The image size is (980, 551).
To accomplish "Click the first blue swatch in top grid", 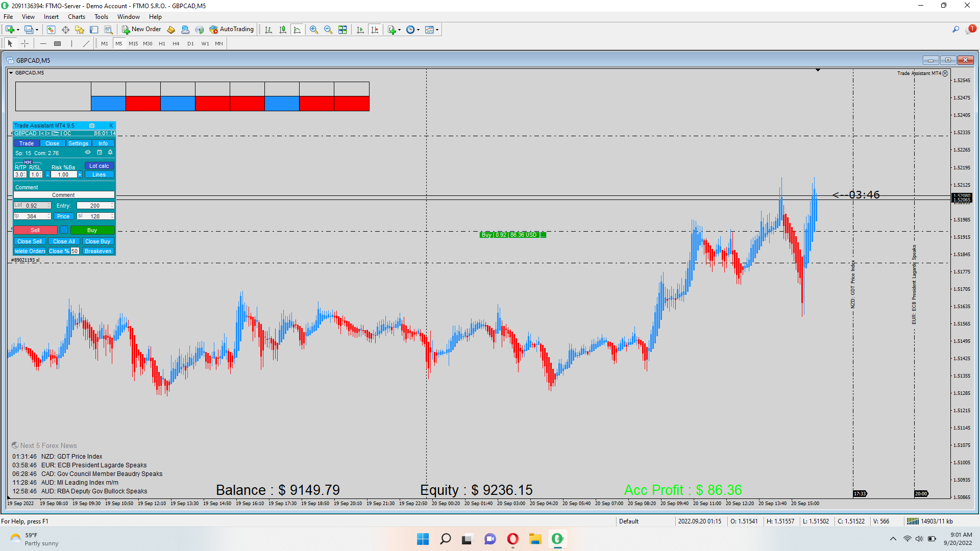I will [x=108, y=104].
